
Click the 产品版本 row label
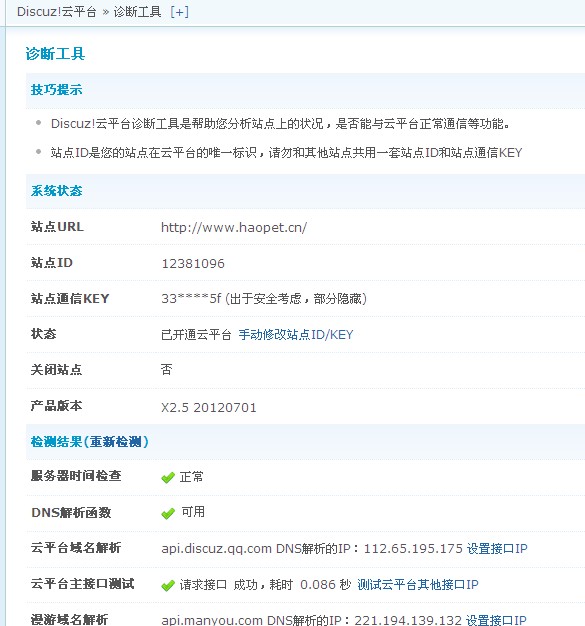(56, 406)
